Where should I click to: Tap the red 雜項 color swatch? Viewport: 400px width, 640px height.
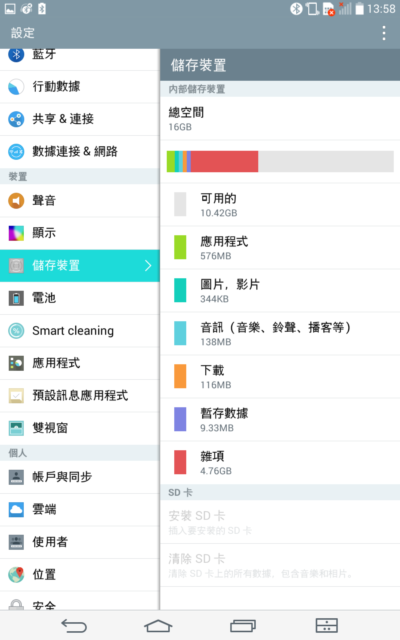[x=180, y=462]
